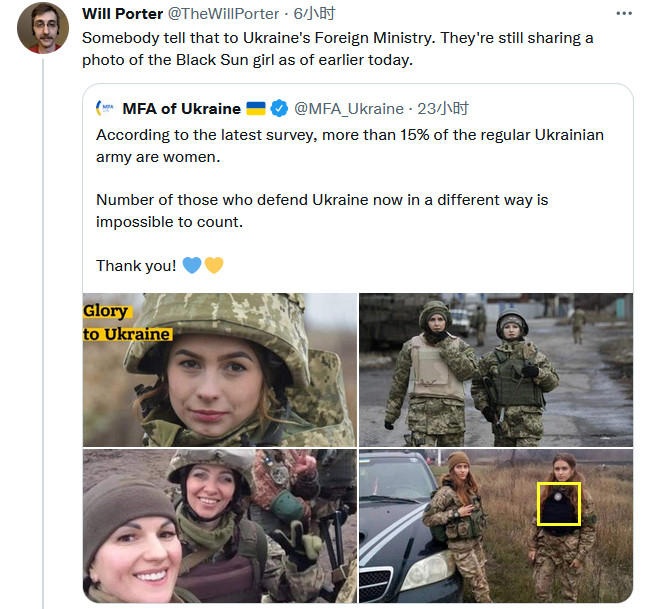
Task: Open Will Porter's display name link
Action: [123, 14]
